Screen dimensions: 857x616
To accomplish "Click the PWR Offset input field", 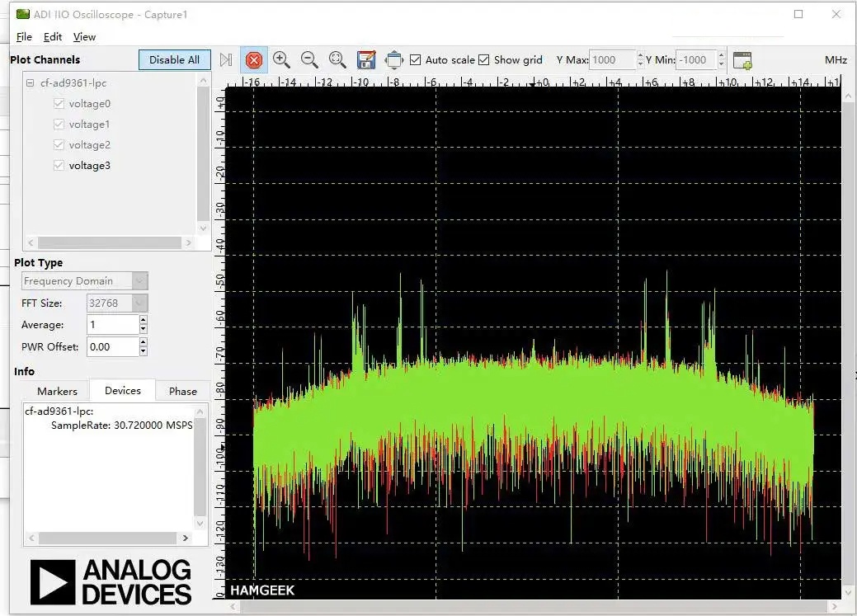I will pyautogui.click(x=112, y=347).
